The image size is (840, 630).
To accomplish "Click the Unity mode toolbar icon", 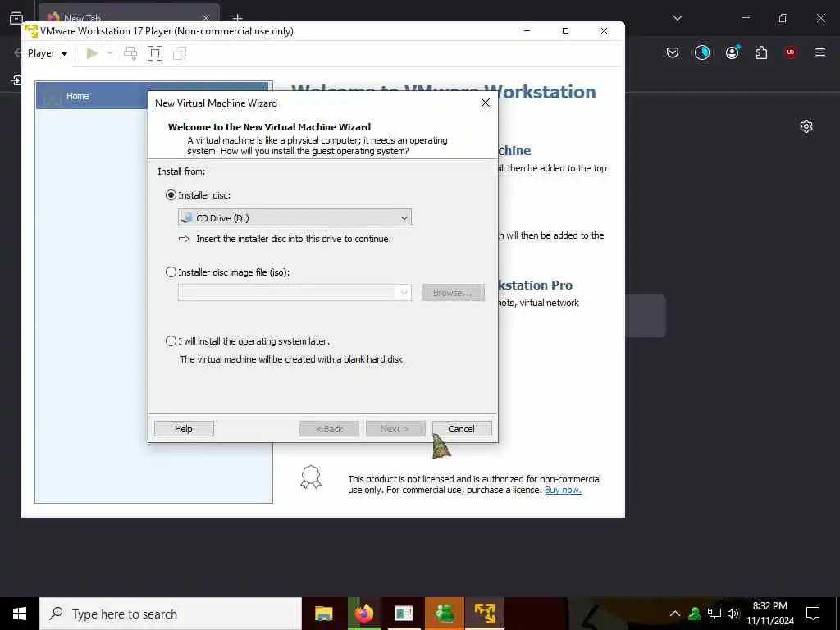I will point(180,53).
